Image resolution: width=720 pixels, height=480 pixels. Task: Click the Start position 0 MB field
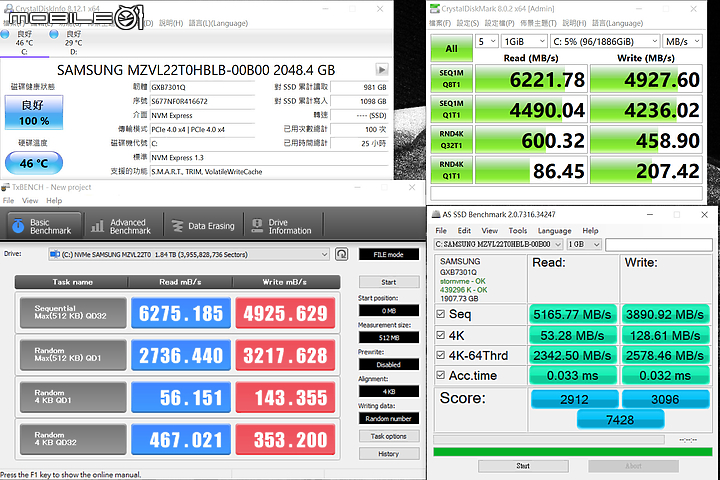(388, 311)
